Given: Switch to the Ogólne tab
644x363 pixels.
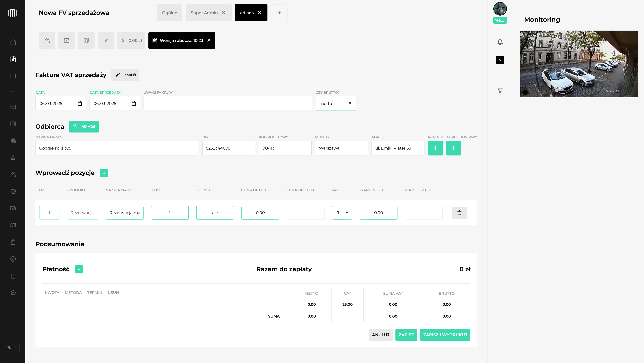Looking at the screenshot, I should pyautogui.click(x=170, y=13).
